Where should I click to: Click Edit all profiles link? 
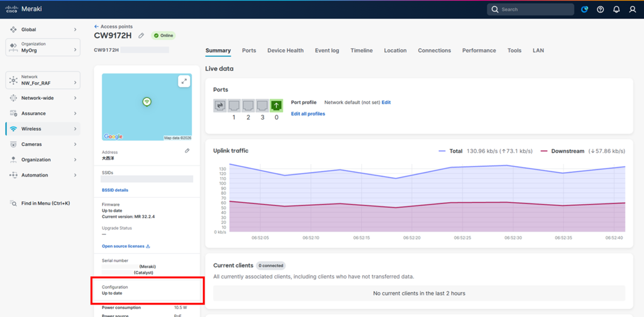(x=308, y=114)
